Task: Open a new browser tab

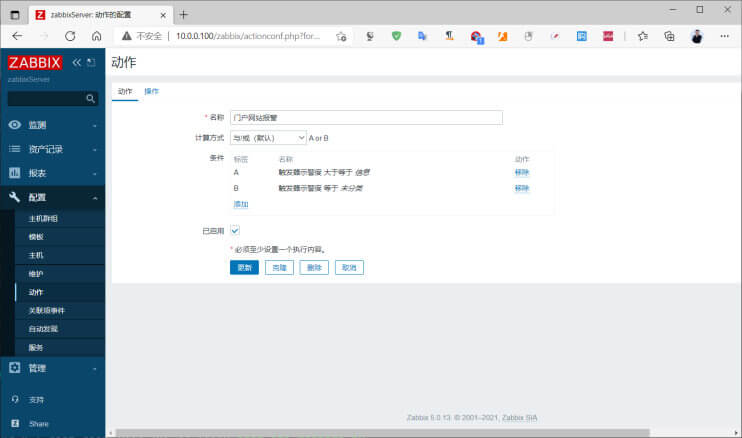Action: point(184,15)
